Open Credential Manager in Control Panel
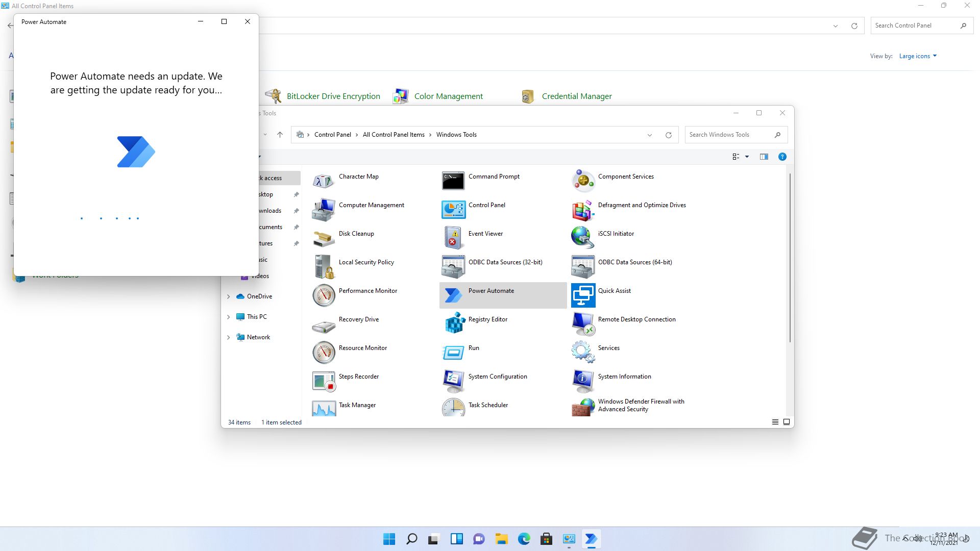This screenshot has width=980, height=551. tap(577, 96)
